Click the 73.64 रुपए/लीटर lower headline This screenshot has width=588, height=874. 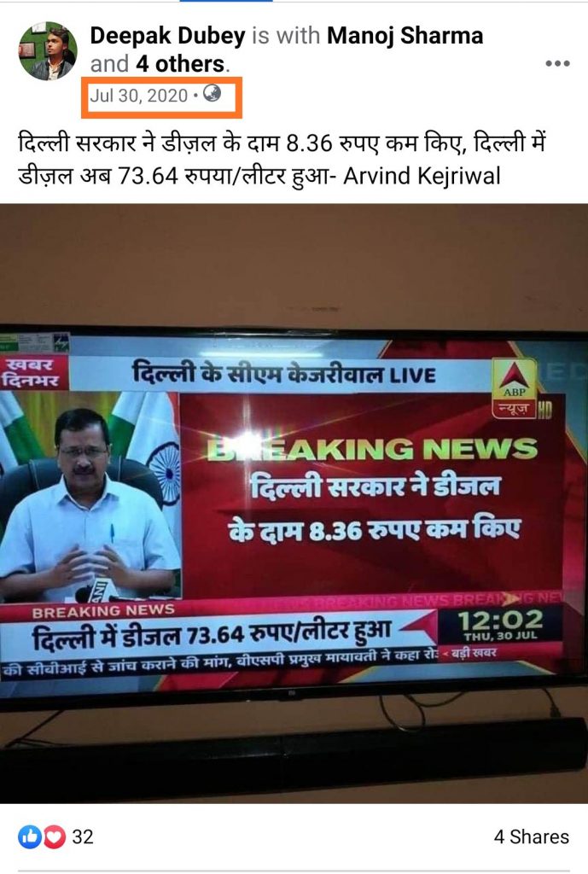tap(212, 636)
